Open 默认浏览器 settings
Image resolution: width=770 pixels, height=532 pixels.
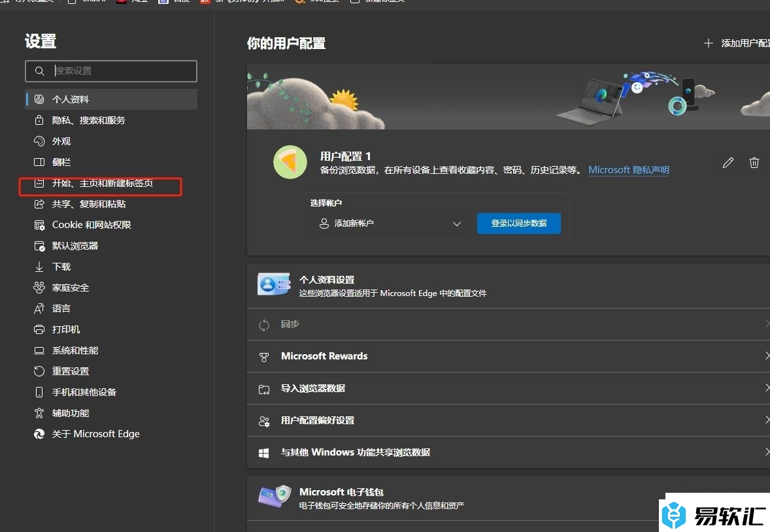point(112,246)
